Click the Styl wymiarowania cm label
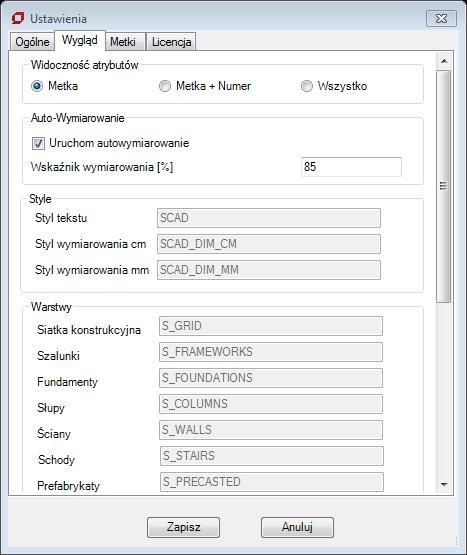 point(91,244)
